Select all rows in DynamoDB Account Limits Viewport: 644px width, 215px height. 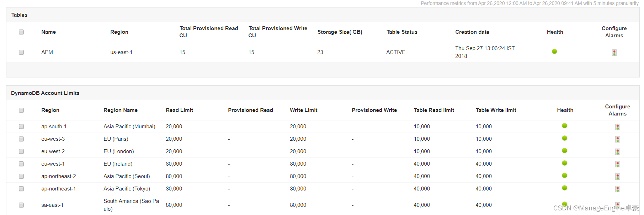click(21, 110)
